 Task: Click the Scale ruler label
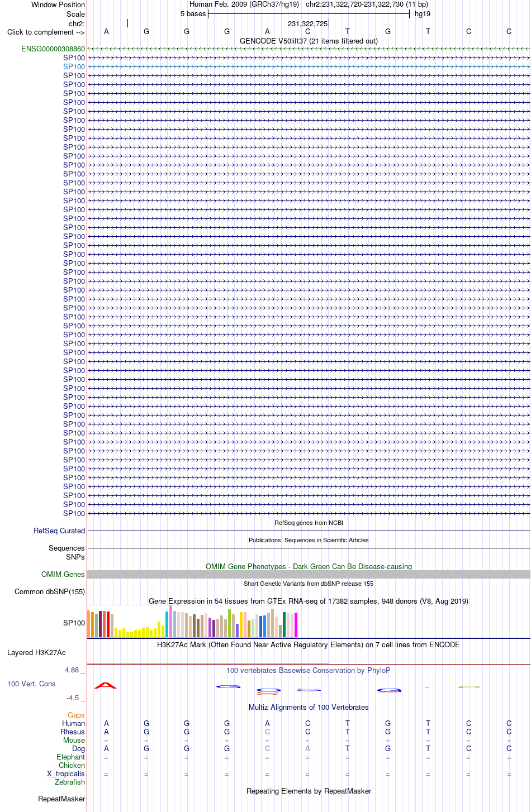point(76,14)
